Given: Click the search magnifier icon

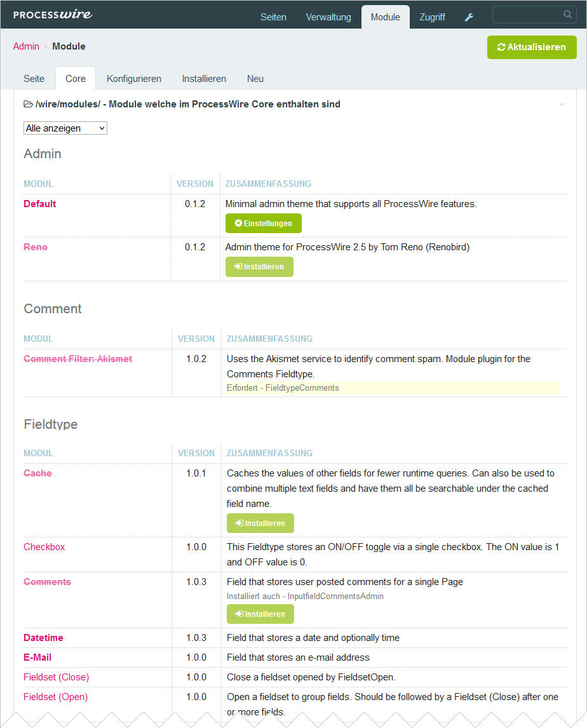Looking at the screenshot, I should click(567, 15).
